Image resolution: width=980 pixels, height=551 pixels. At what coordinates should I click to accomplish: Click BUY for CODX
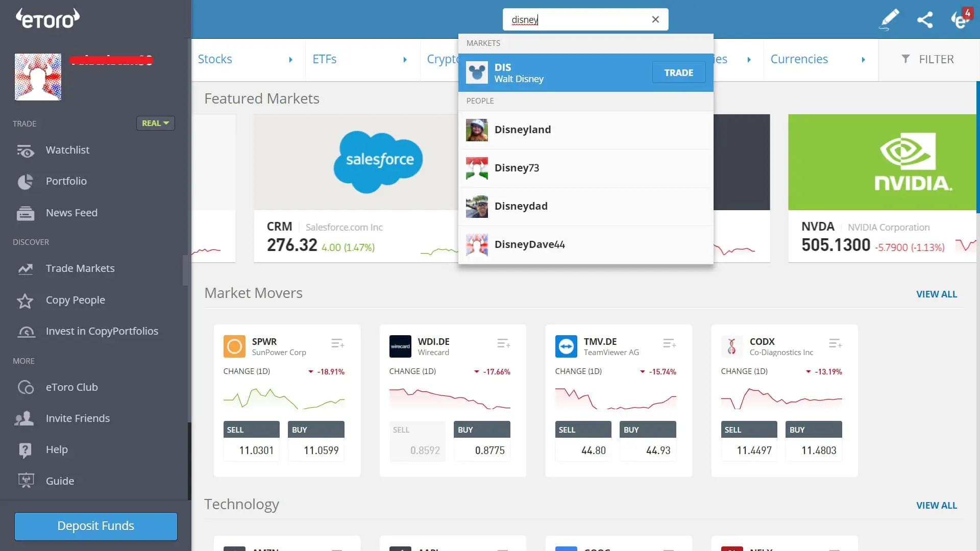[814, 441]
